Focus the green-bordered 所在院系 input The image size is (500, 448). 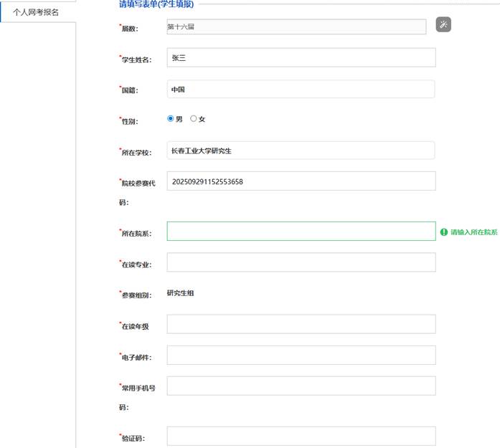coord(301,231)
